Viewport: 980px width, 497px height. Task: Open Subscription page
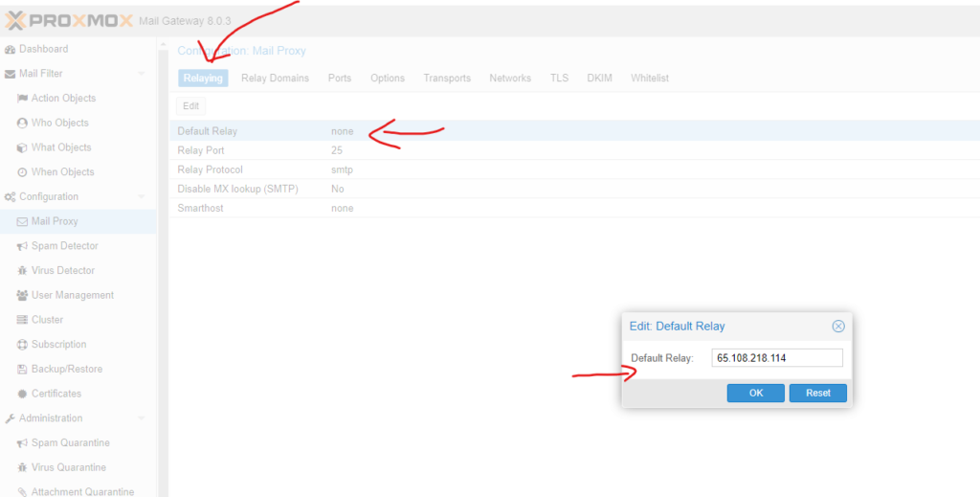pyautogui.click(x=59, y=345)
